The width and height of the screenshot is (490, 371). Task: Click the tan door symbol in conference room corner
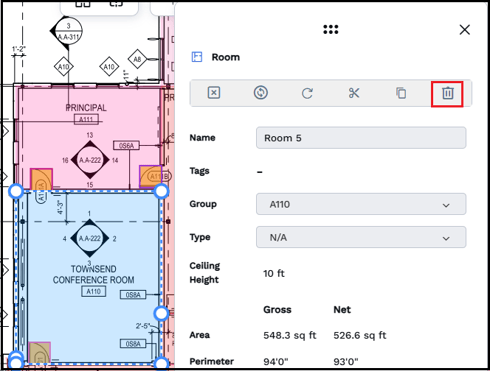coord(39,352)
